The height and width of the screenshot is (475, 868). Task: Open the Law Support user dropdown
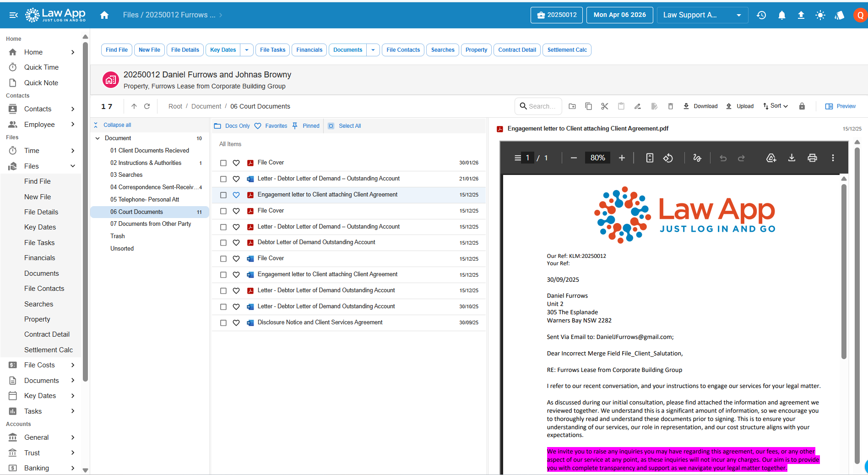pyautogui.click(x=702, y=15)
